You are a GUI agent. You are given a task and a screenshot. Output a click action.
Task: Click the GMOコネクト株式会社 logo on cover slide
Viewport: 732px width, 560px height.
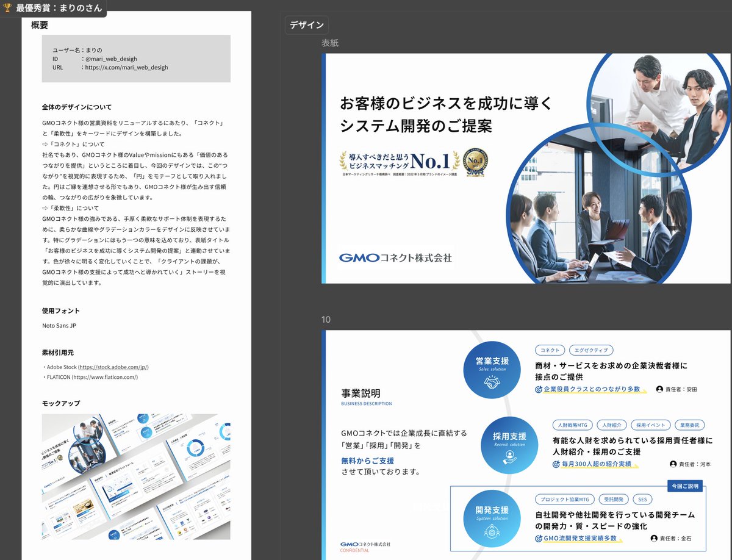pos(396,257)
